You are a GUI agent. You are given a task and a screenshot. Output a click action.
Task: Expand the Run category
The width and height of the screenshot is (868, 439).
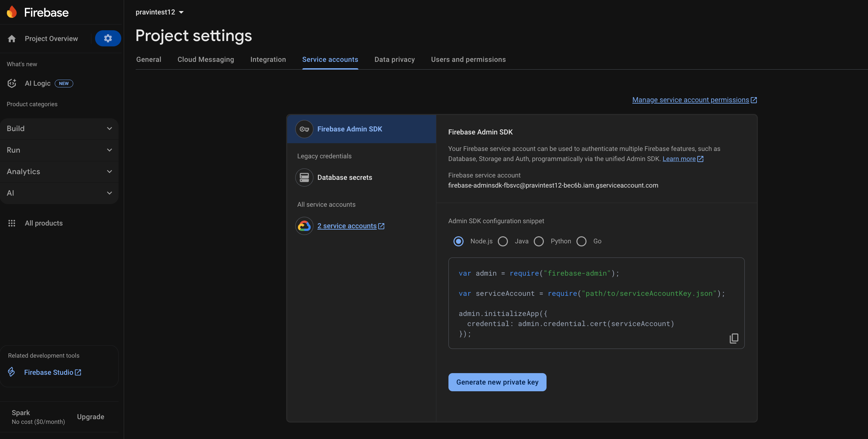59,150
